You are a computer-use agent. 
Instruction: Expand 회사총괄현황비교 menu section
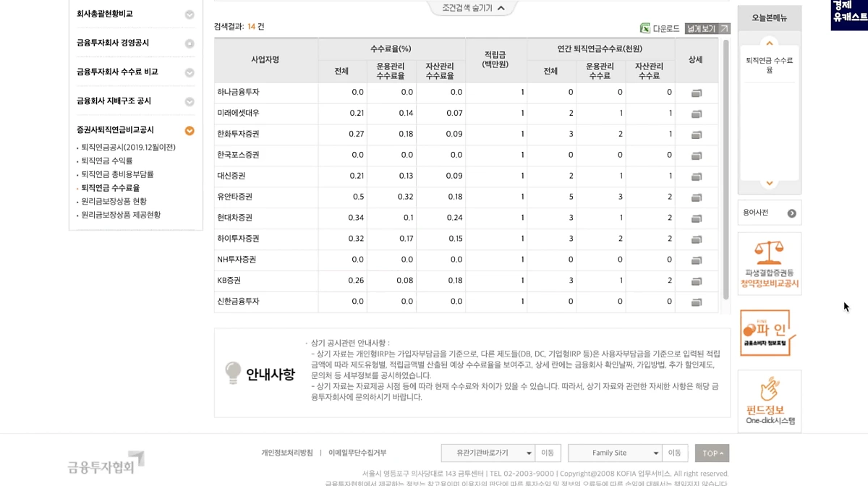pos(190,14)
